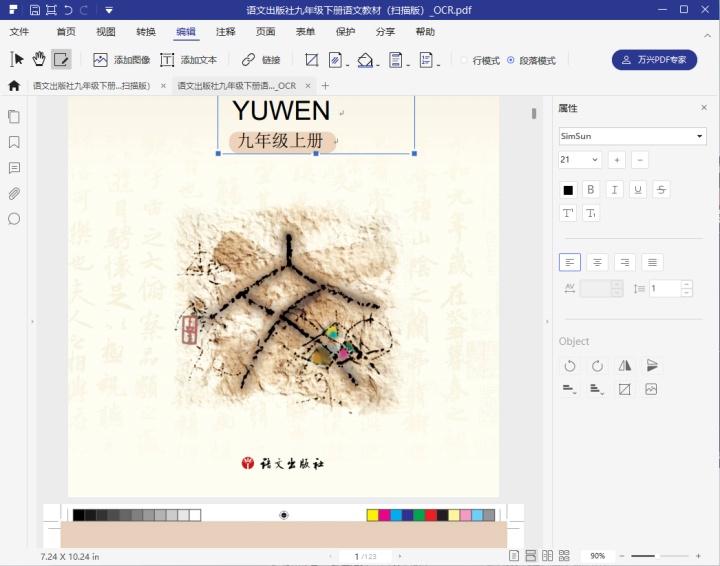Screen dimensions: 720x566
Task: Click the 万兴PDF专家 account button
Action: pos(654,60)
